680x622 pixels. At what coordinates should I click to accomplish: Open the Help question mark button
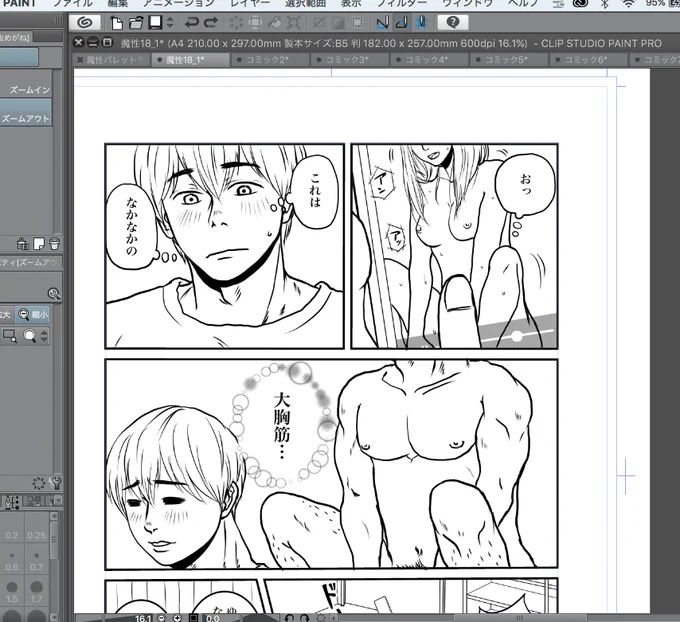tap(453, 22)
